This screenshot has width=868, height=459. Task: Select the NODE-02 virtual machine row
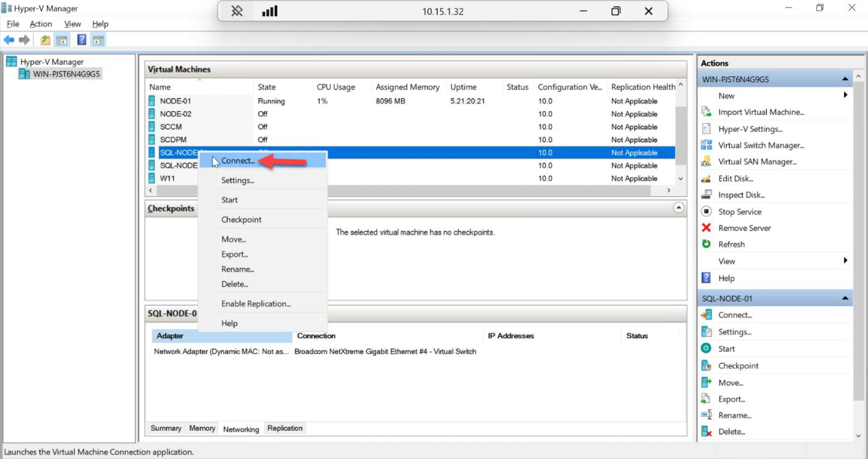410,114
